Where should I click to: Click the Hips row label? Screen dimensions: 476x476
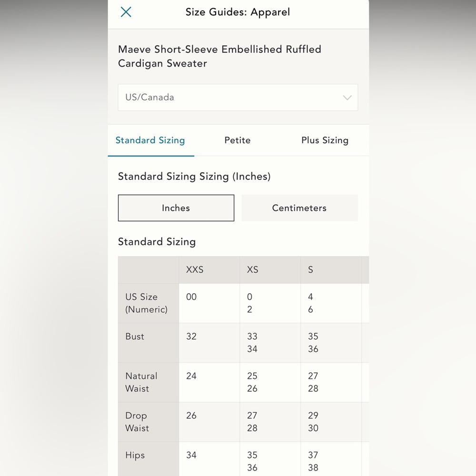[135, 455]
